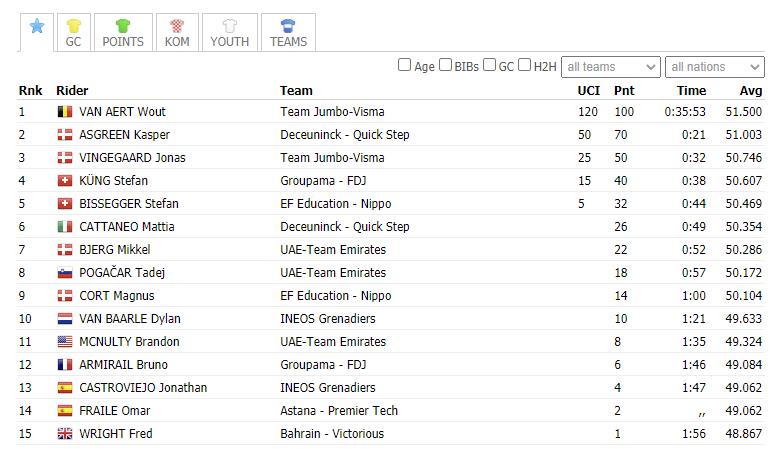Click the UK flag beside WRIGHT Fred
Image resolution: width=782 pixels, height=449 pixels.
coord(65,434)
